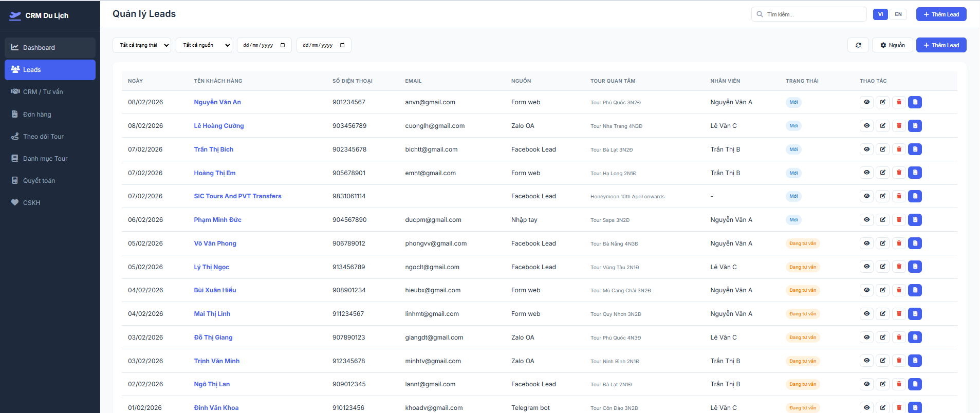This screenshot has width=980, height=413.
Task: Switch language to EN
Action: pos(898,14)
